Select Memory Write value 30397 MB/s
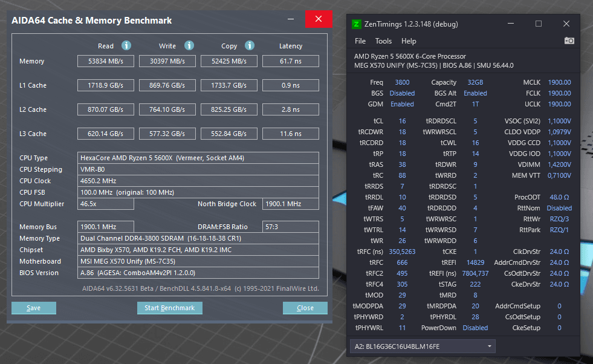 pyautogui.click(x=167, y=61)
